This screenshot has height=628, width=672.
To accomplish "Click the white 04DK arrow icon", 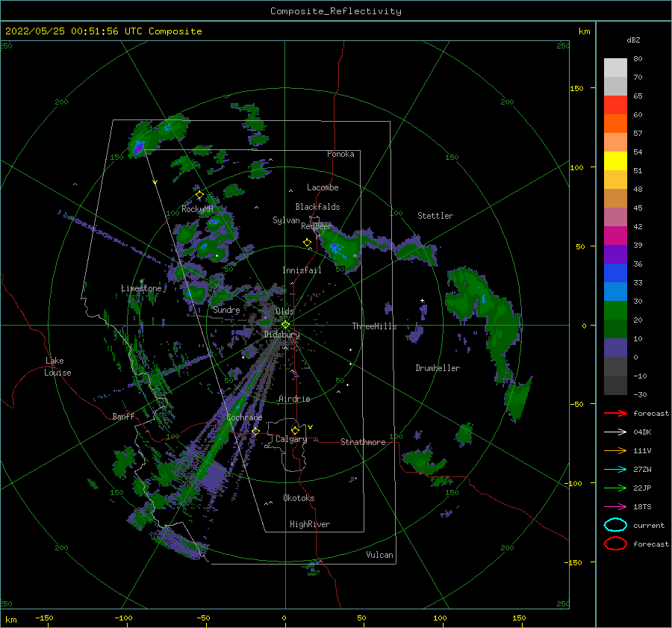I will tap(615, 432).
